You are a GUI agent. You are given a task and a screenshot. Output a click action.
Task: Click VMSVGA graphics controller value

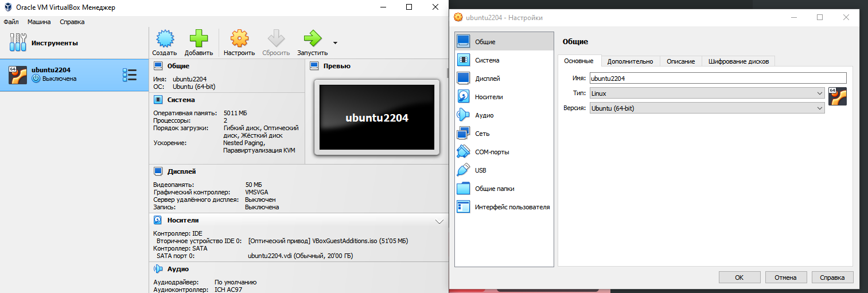point(256,192)
